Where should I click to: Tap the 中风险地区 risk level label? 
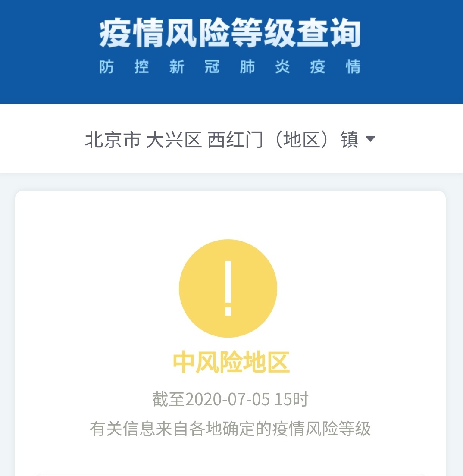tap(231, 362)
